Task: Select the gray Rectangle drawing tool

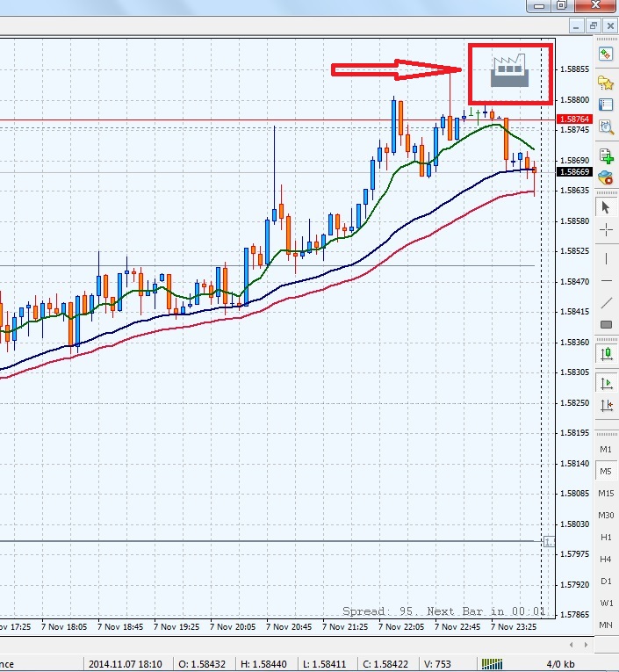Action: pyautogui.click(x=606, y=324)
